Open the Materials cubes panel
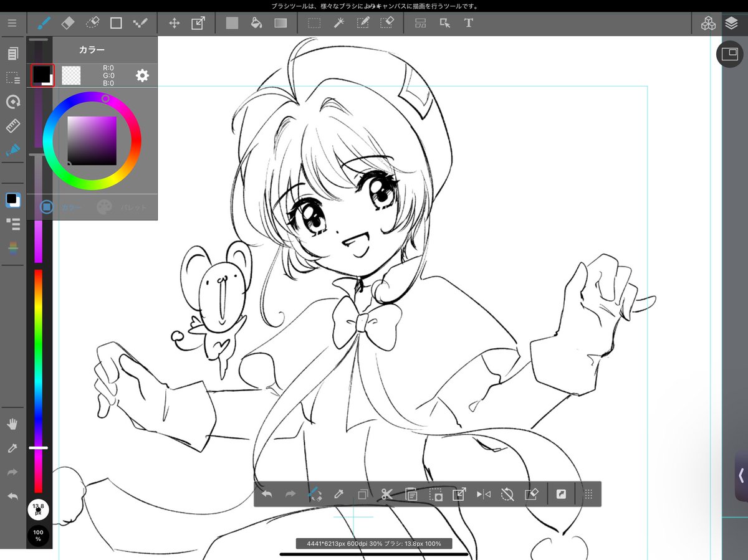Image resolution: width=748 pixels, height=560 pixels. point(708,24)
